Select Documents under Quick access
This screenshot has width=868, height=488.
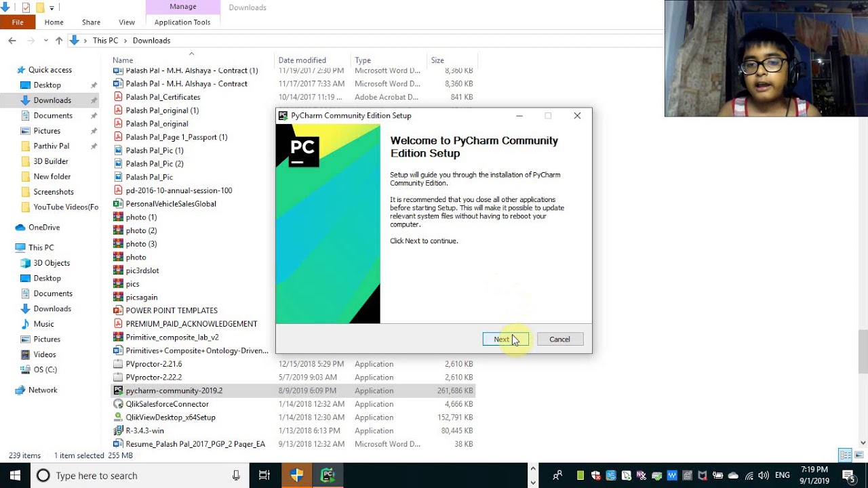53,115
